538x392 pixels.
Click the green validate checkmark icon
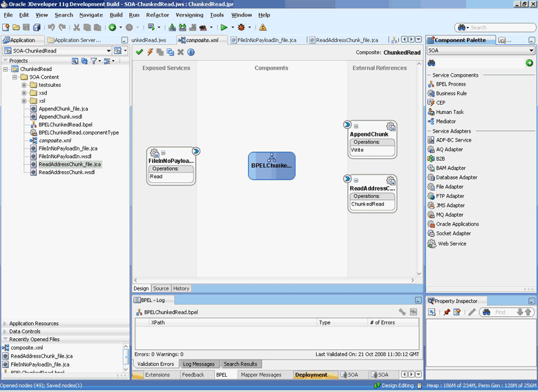pyautogui.click(x=140, y=52)
